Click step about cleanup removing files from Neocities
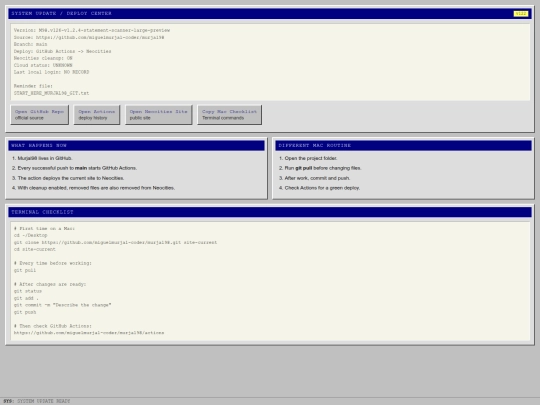The image size is (540, 405). coord(93,188)
